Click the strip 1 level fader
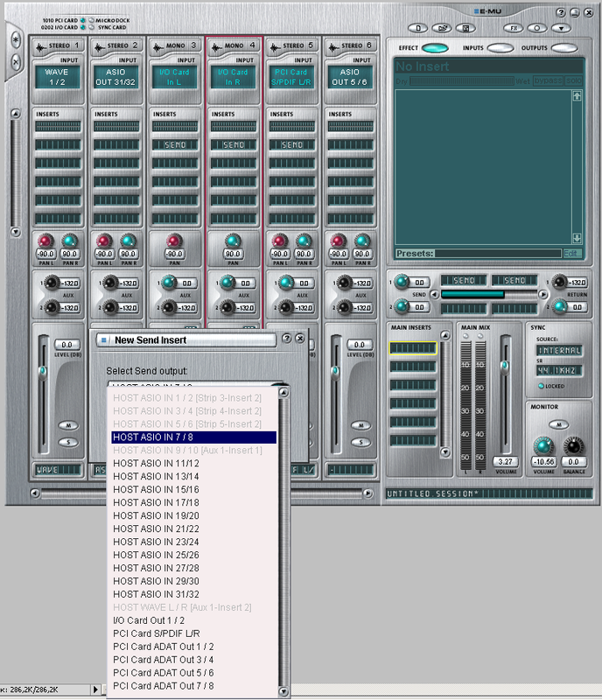 [43, 370]
